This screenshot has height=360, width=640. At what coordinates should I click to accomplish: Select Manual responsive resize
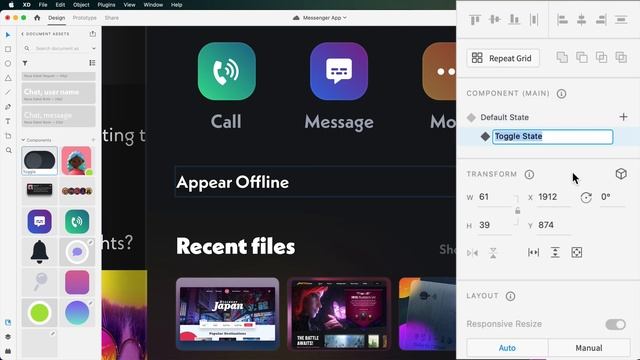589,348
